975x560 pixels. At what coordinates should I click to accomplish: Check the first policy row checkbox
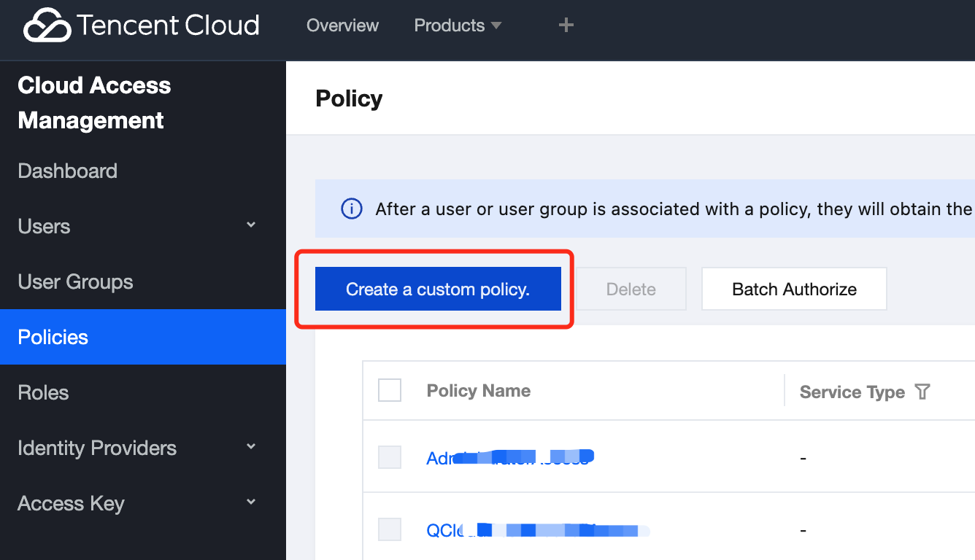pos(390,458)
